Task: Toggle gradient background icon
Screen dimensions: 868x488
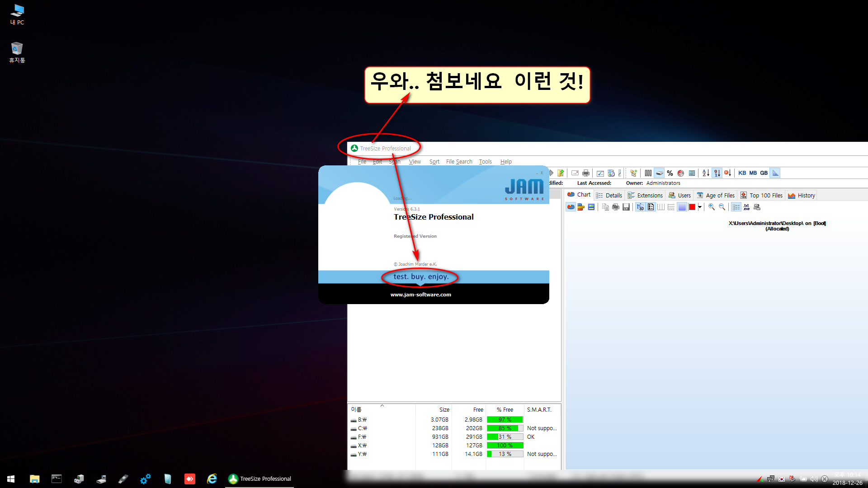Action: (682, 207)
